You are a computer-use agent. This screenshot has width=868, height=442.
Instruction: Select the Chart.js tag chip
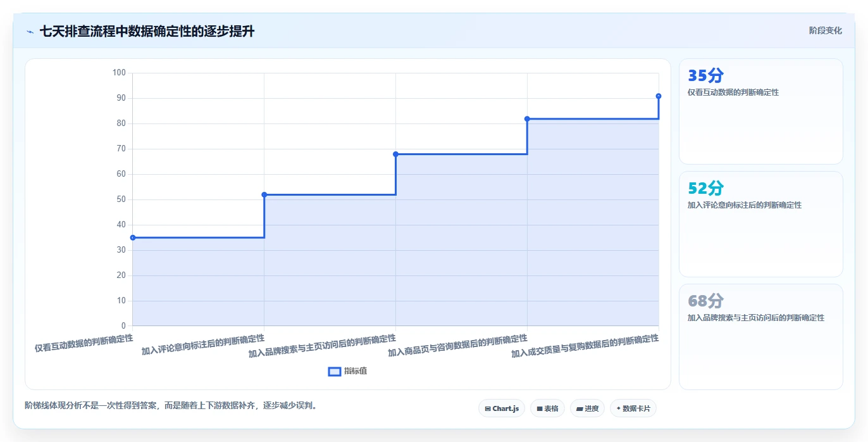pos(502,408)
